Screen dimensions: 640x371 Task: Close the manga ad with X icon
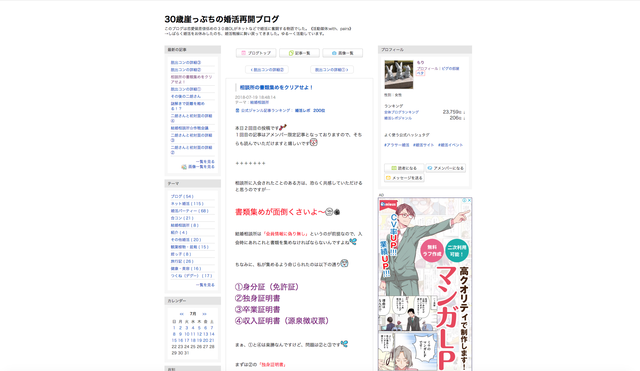[469, 200]
